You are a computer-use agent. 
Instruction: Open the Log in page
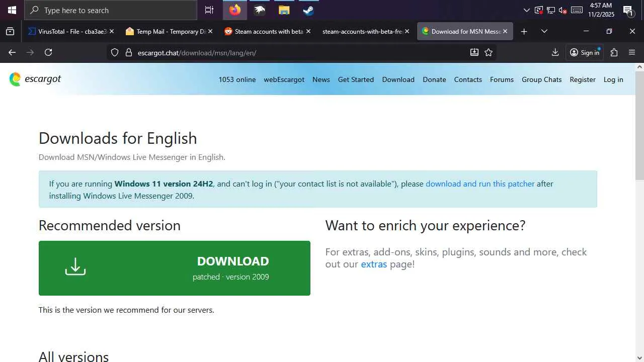(613, 79)
